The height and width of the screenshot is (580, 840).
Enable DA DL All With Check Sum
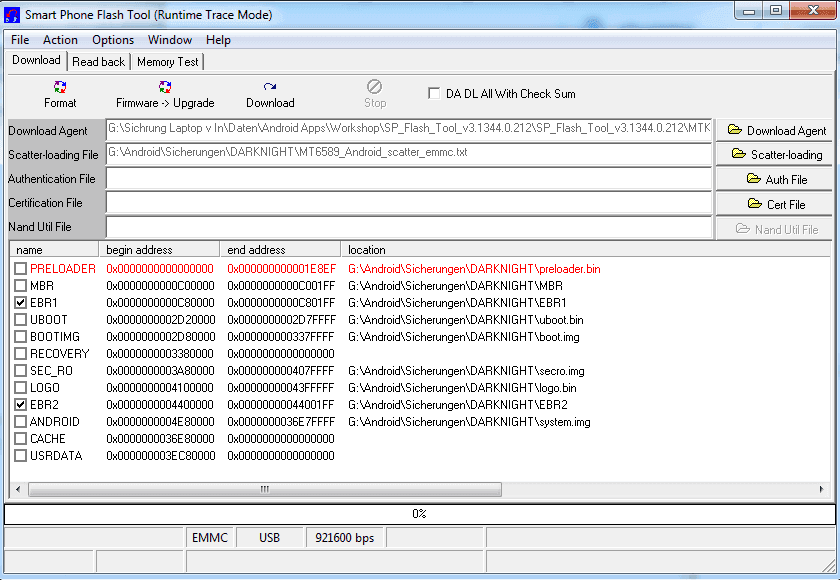[x=434, y=94]
